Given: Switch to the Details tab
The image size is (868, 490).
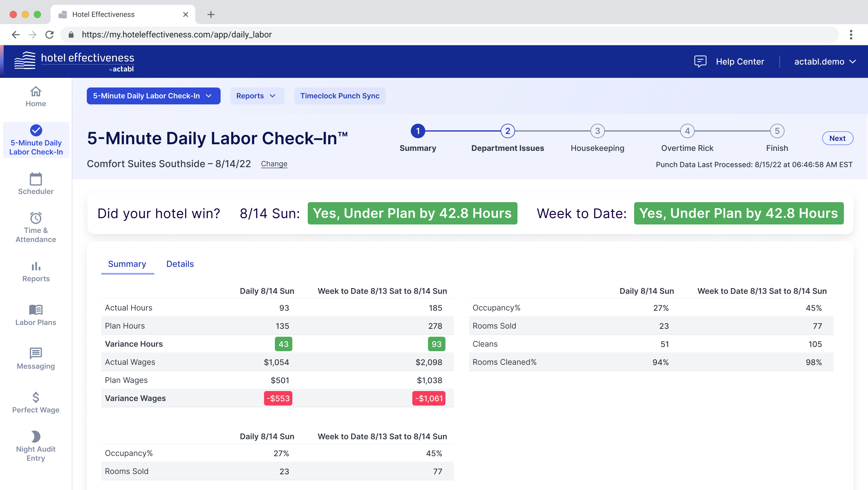Looking at the screenshot, I should (x=180, y=264).
